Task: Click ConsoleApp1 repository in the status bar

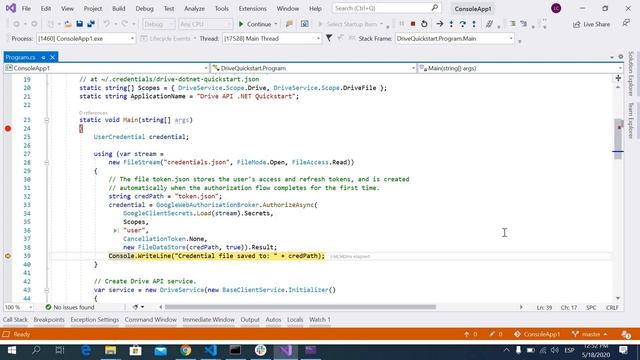Action: point(537,334)
